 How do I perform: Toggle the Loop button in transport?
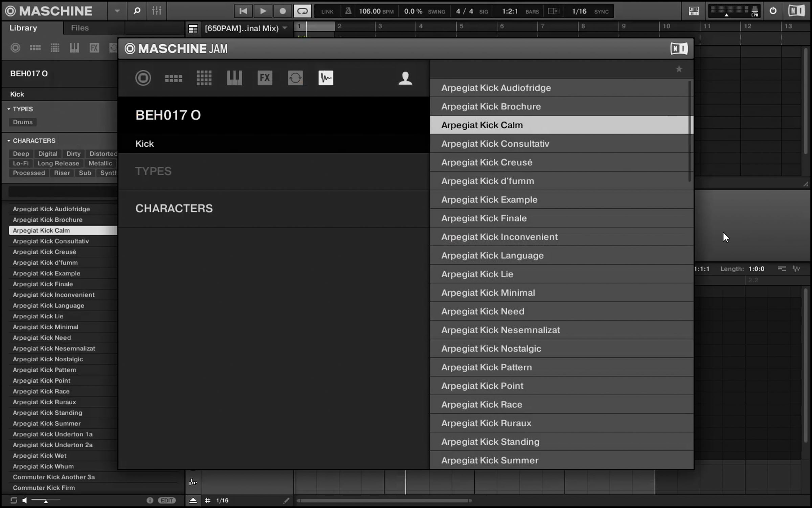[302, 11]
